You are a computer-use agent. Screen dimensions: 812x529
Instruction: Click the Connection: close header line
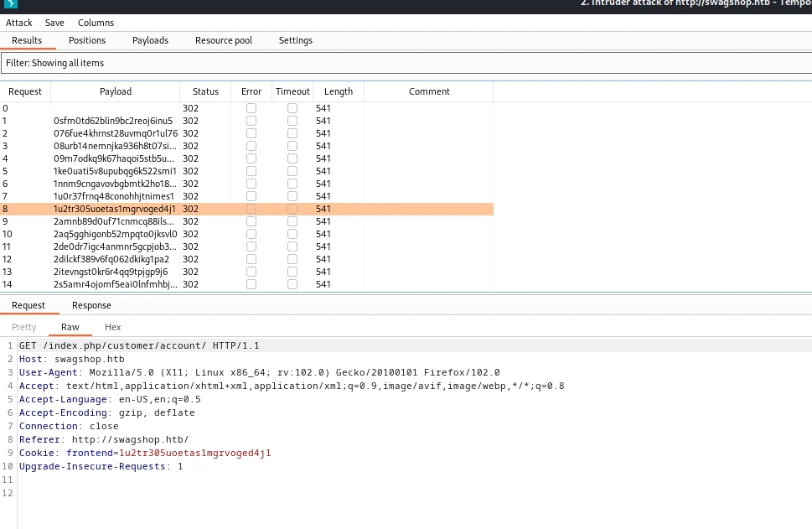tap(69, 427)
